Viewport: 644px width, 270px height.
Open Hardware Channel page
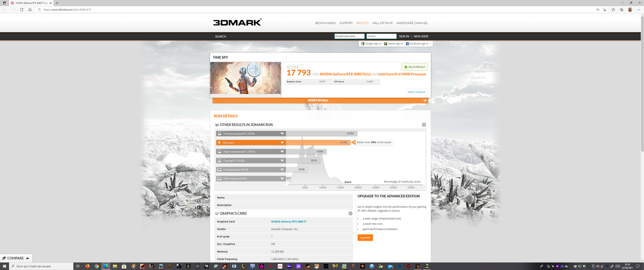point(412,23)
